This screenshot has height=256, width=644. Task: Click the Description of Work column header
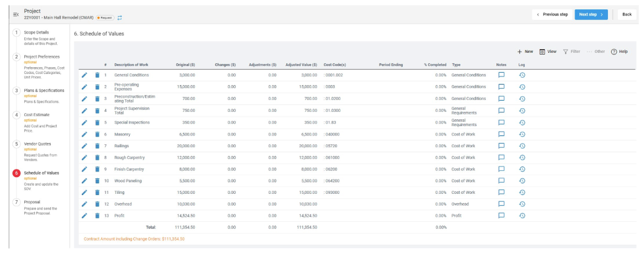click(132, 65)
